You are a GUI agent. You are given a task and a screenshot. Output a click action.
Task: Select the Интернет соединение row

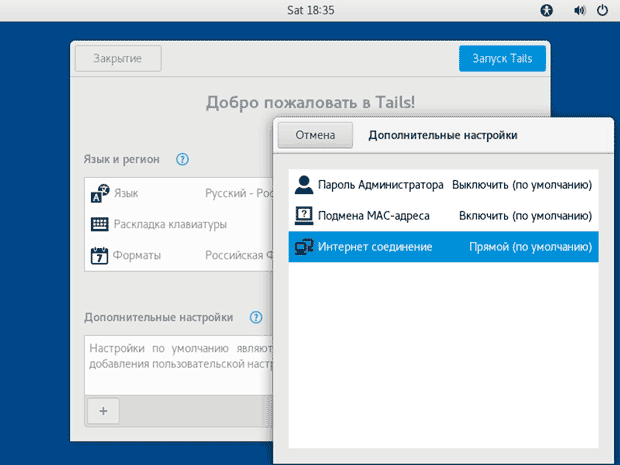tap(443, 246)
